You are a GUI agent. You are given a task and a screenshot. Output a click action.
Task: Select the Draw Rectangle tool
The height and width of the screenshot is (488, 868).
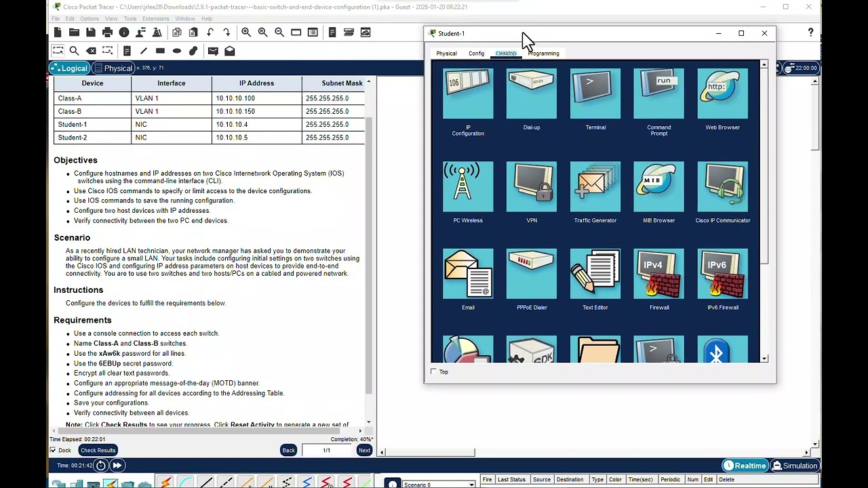click(x=160, y=51)
